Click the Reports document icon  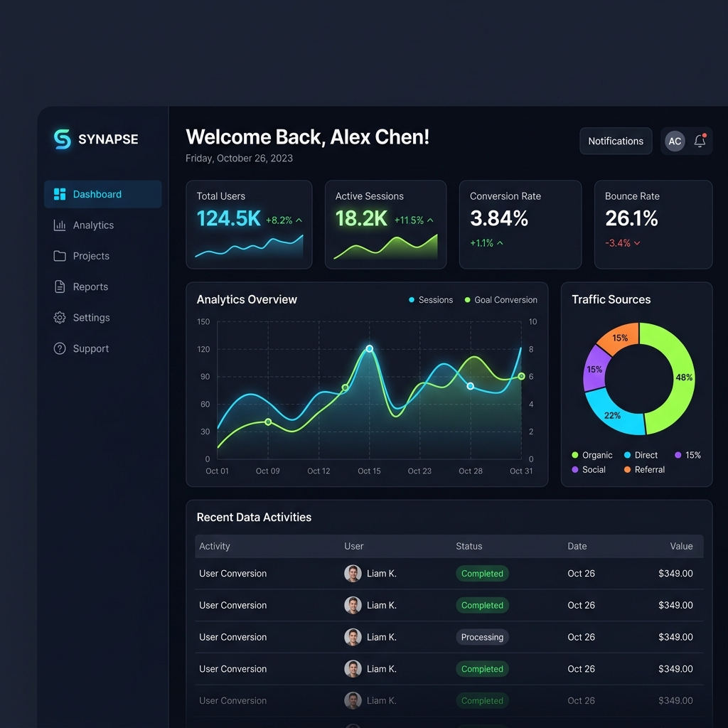pos(60,287)
